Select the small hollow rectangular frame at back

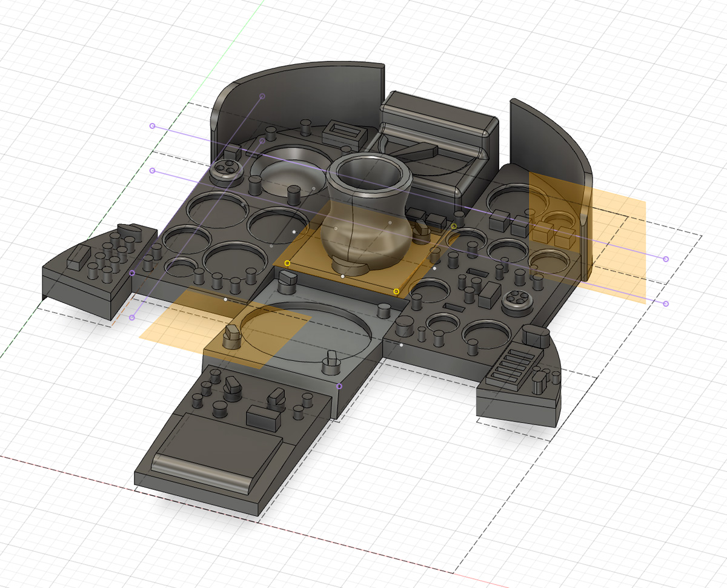click(345, 133)
